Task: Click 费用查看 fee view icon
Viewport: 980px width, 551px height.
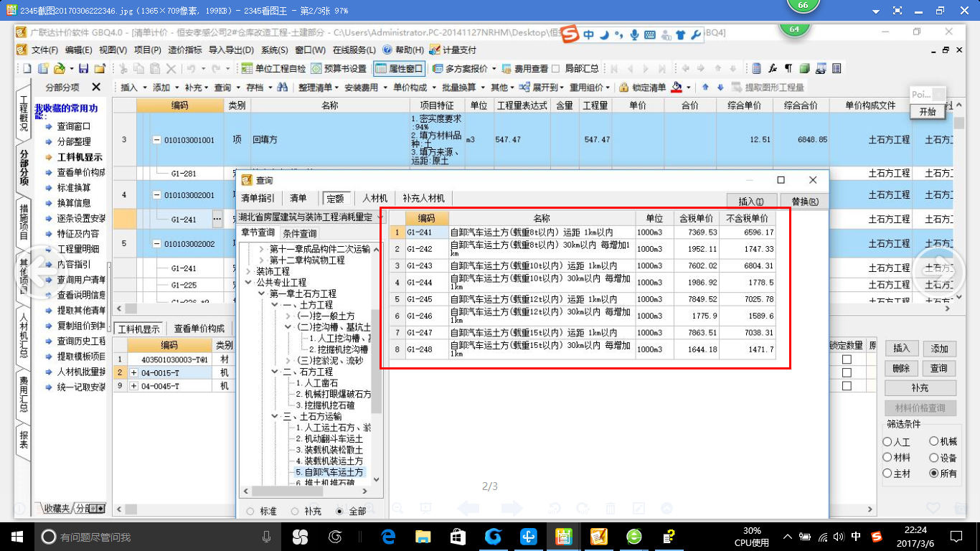Action: tap(525, 68)
